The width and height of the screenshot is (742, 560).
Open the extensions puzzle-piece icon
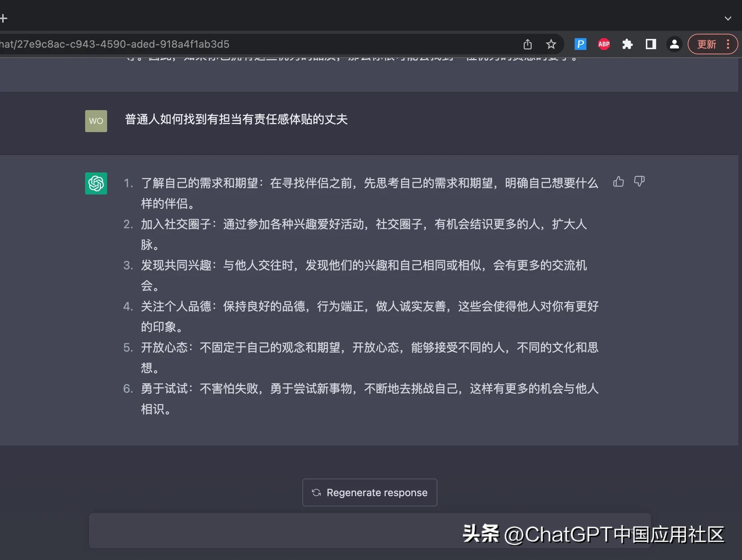click(628, 44)
